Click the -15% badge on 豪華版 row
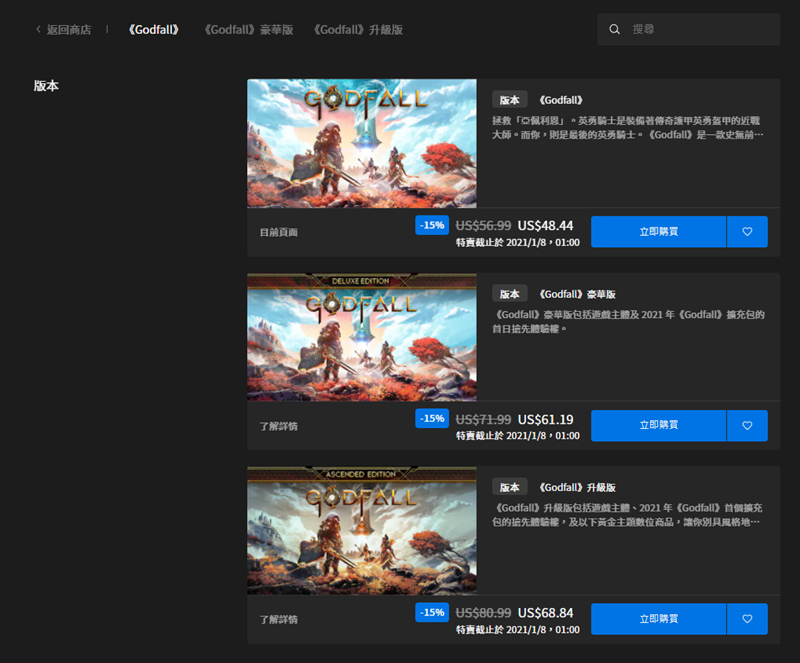This screenshot has height=663, width=800. 432,419
